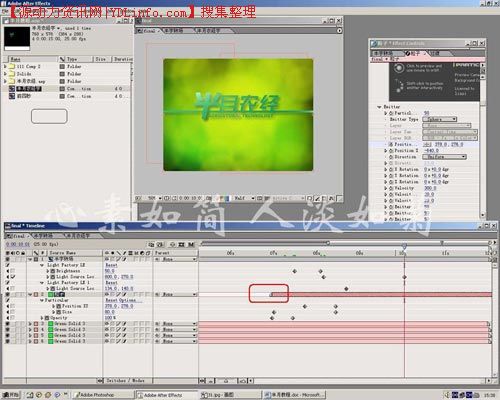
Task: Toggle video visibility for layer 2
Action: coord(7,294)
